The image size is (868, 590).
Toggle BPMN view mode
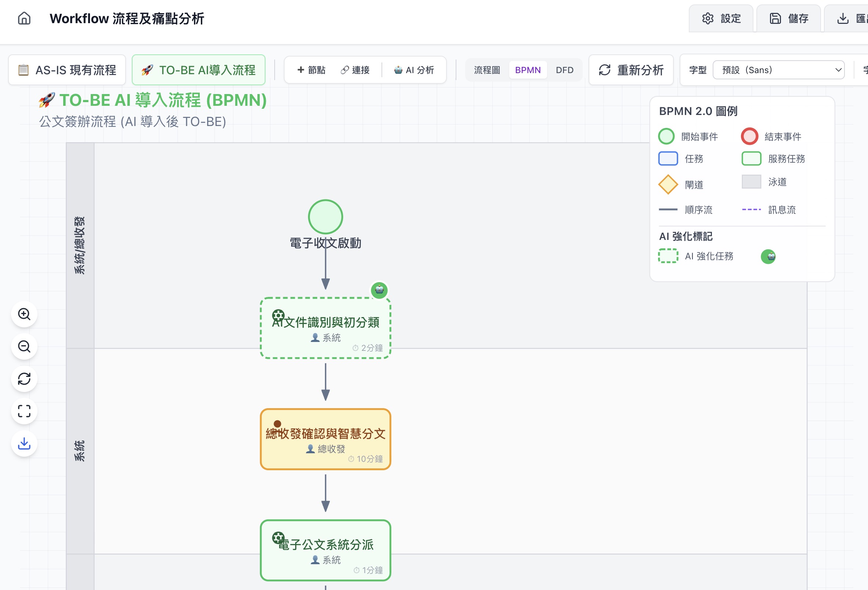tap(528, 70)
